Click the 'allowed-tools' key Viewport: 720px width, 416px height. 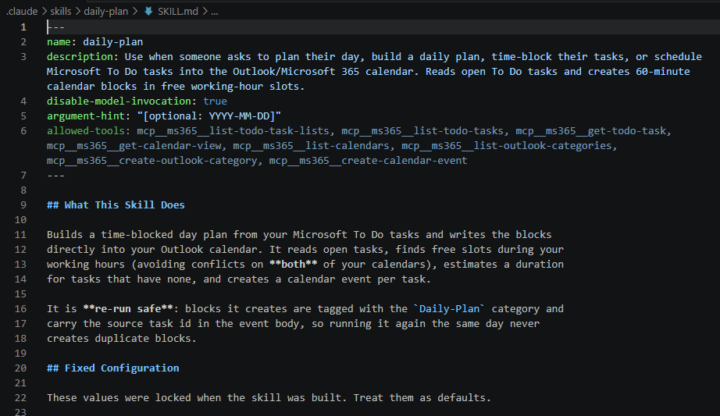[85, 131]
